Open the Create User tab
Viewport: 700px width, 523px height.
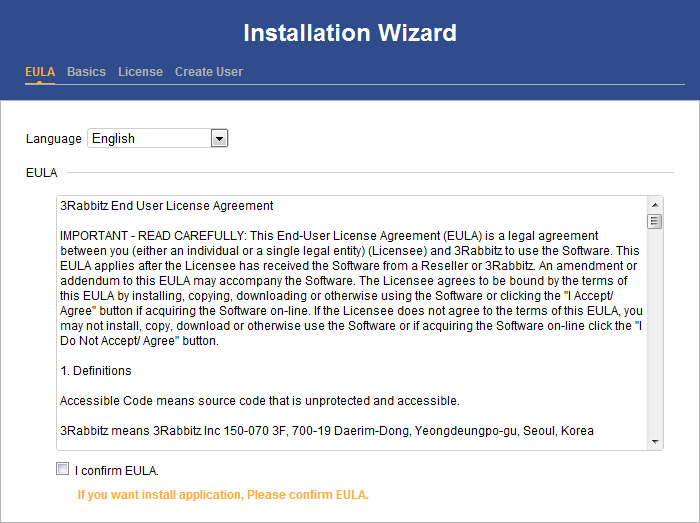point(209,72)
